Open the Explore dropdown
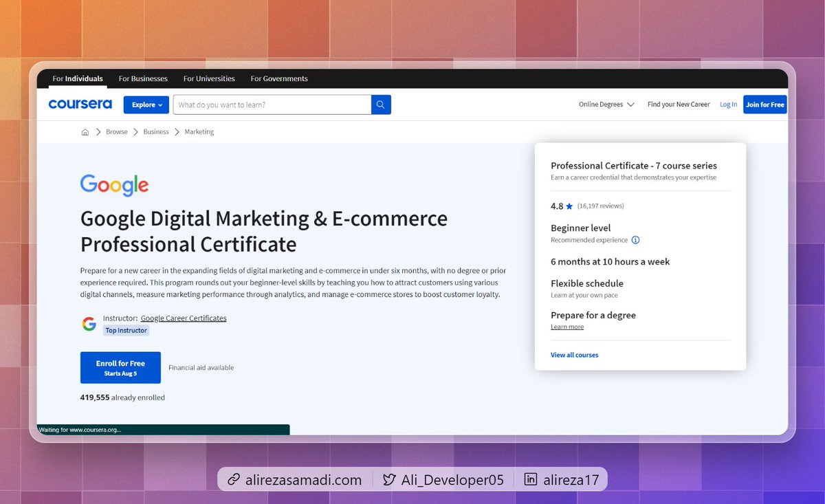825x504 pixels. [146, 105]
